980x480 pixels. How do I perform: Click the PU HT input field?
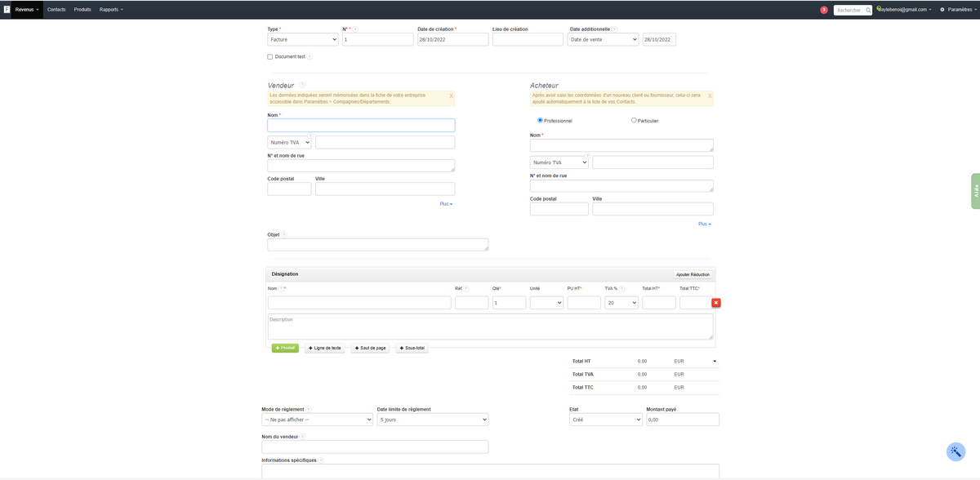(584, 303)
